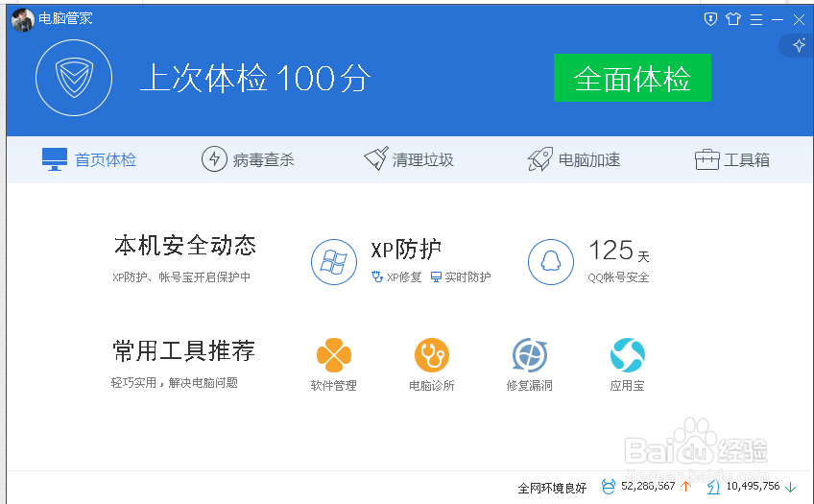Switch to 病毒查杀 tab

click(x=248, y=159)
